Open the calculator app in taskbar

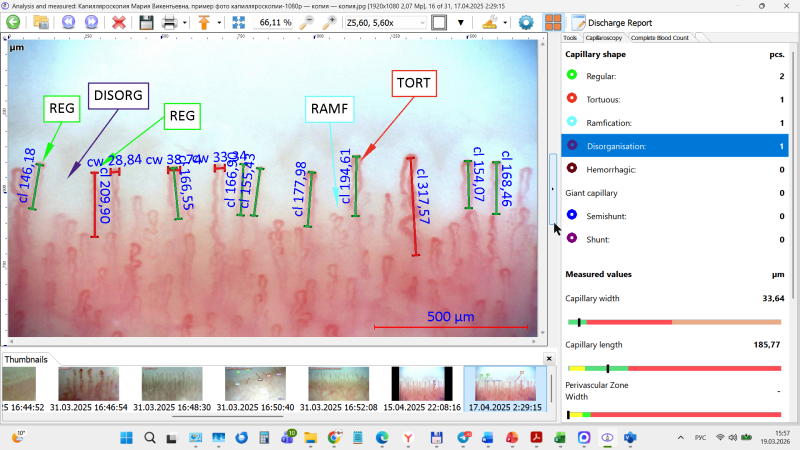264,437
